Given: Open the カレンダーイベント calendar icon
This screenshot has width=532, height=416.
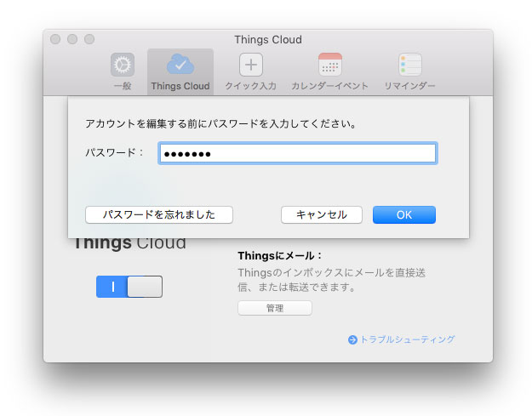Looking at the screenshot, I should tap(329, 65).
